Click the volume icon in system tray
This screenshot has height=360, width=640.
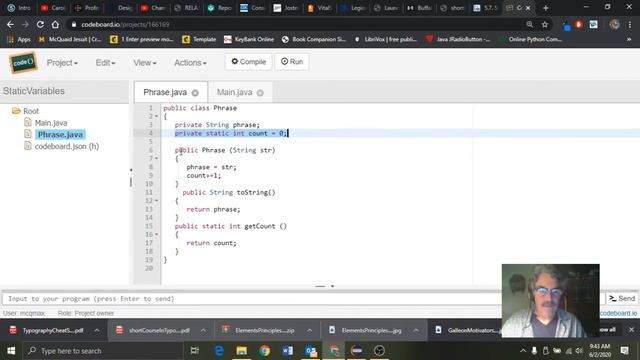click(x=579, y=351)
